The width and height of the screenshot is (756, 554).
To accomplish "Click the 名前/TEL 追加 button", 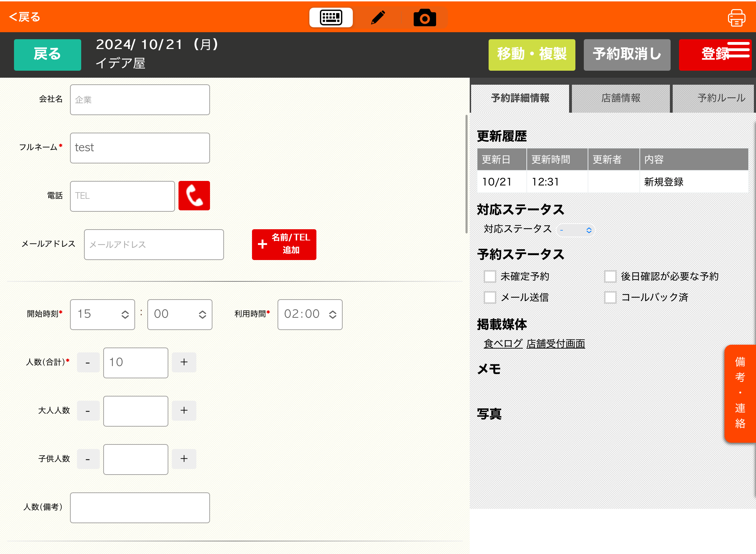I will [x=284, y=244].
